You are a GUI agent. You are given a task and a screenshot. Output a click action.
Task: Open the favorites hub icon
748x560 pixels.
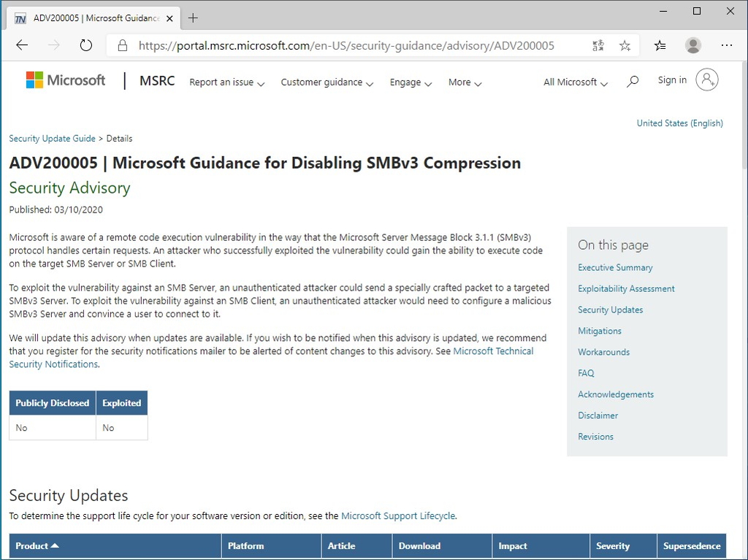pyautogui.click(x=660, y=45)
